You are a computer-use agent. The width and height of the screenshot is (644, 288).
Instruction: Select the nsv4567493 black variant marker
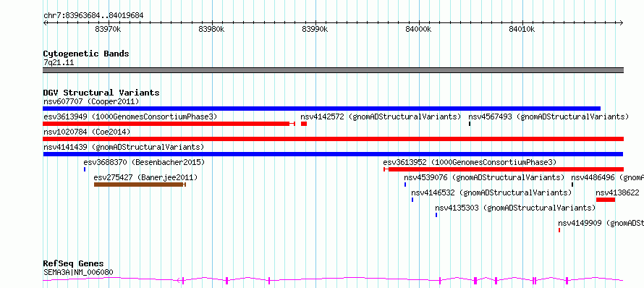click(470, 124)
